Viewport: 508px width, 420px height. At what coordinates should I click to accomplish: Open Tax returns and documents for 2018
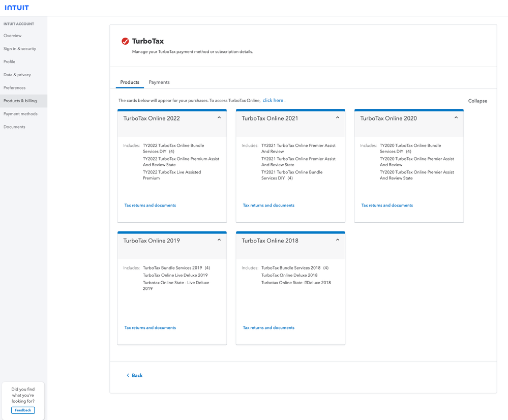pos(268,327)
